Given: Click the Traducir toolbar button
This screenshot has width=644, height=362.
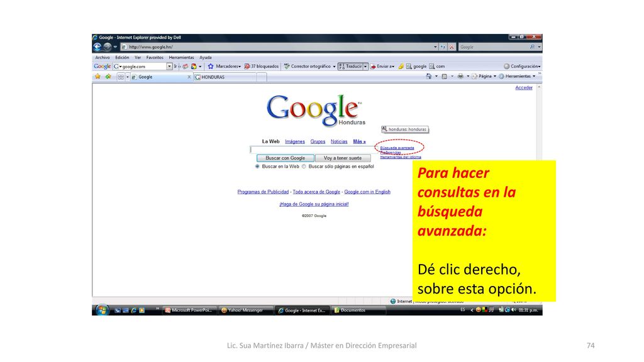Looking at the screenshot, I should point(350,66).
